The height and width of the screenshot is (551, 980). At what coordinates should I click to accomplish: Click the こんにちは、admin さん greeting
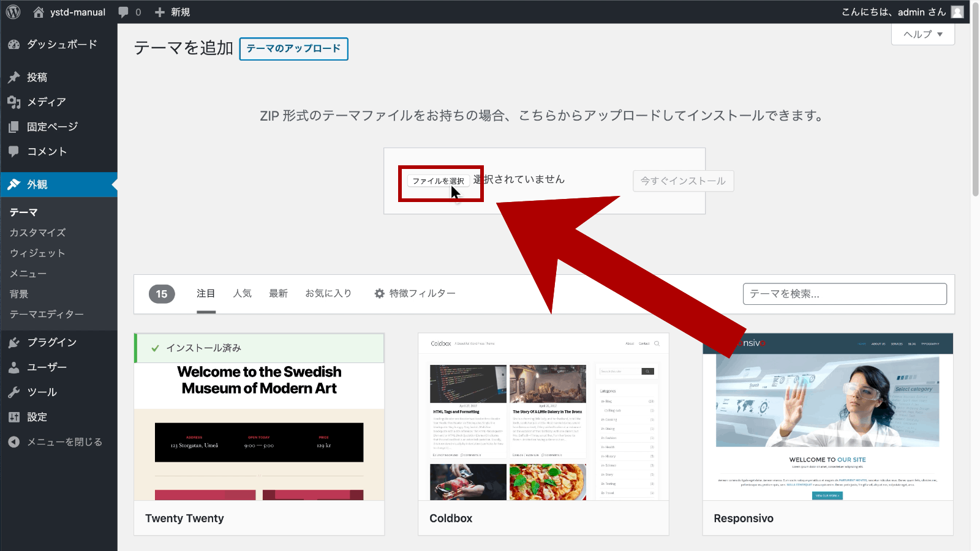coord(894,12)
